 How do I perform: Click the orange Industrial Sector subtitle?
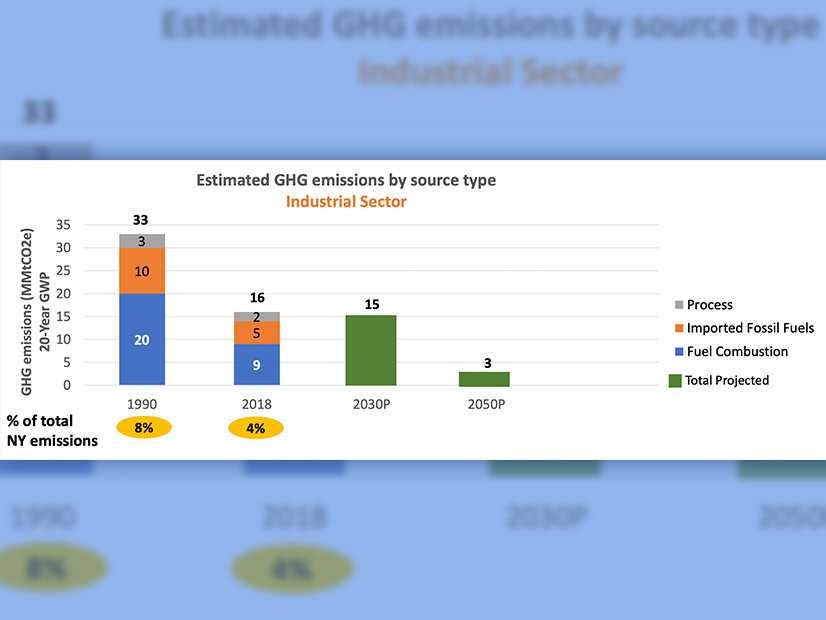344,202
